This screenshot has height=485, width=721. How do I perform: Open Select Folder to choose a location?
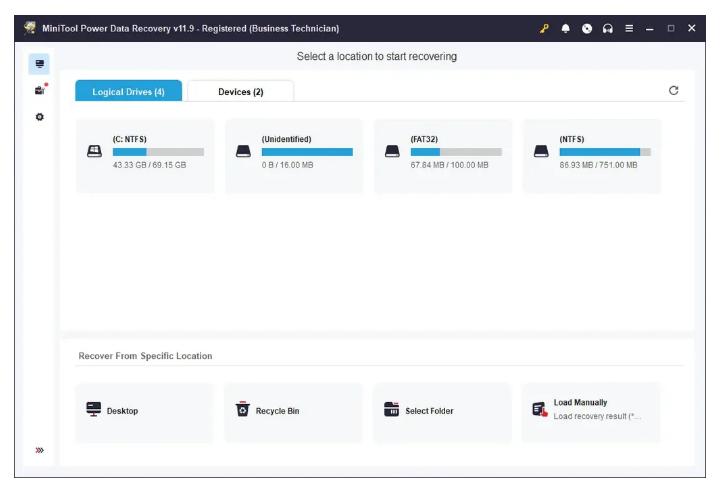[443, 411]
